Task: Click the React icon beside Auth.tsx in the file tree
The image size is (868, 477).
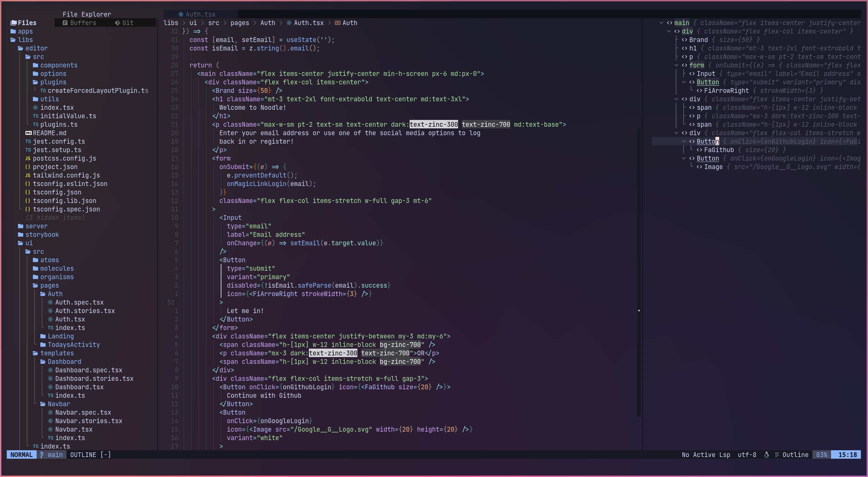Action: [x=50, y=319]
